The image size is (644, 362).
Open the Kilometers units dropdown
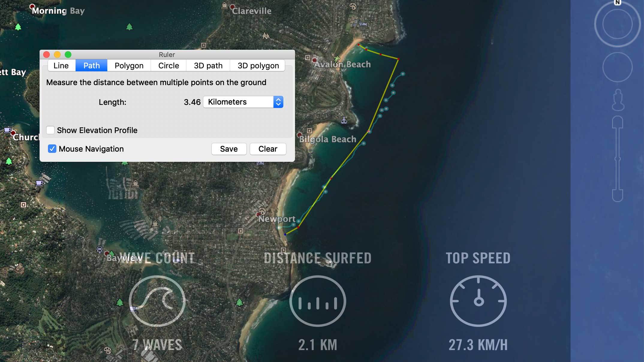[243, 102]
